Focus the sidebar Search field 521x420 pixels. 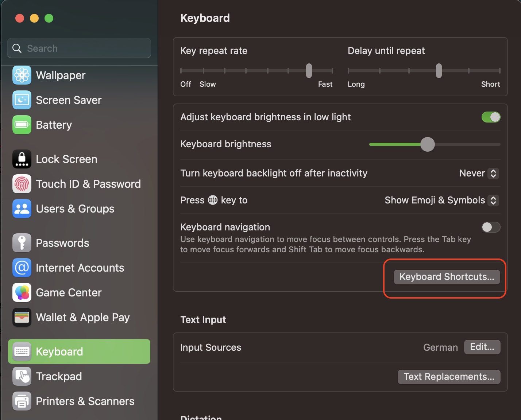(x=79, y=48)
